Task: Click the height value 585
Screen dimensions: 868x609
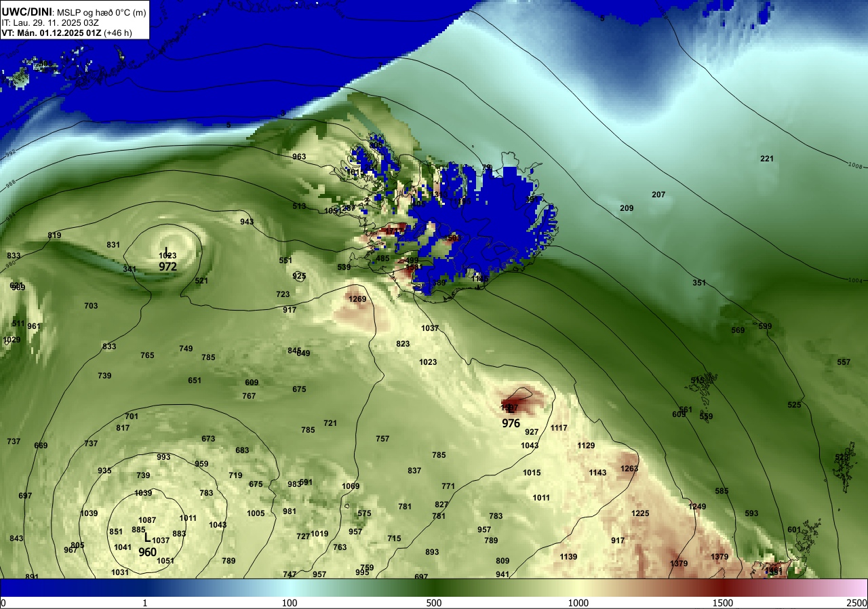Action: (x=722, y=491)
